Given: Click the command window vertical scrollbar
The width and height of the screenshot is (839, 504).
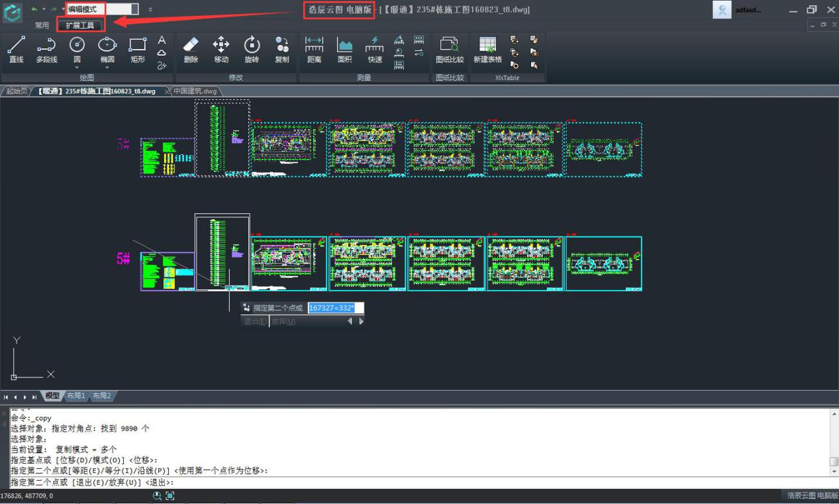Looking at the screenshot, I should 834,442.
